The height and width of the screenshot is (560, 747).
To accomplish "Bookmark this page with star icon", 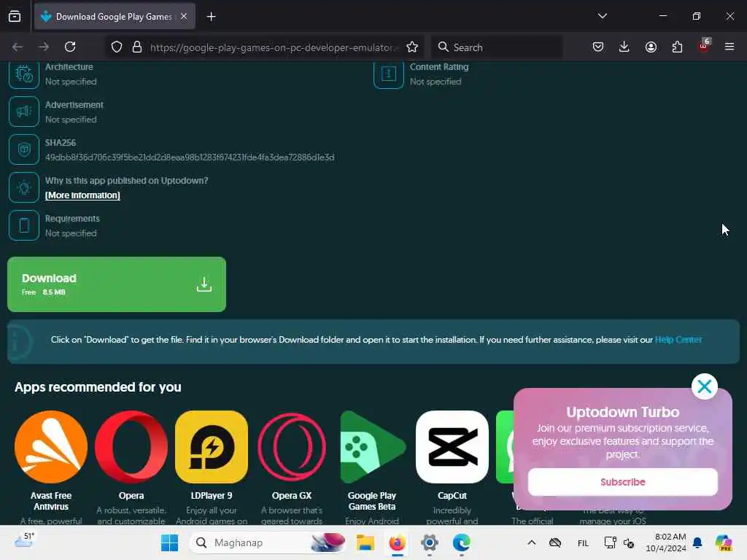I will (x=412, y=47).
